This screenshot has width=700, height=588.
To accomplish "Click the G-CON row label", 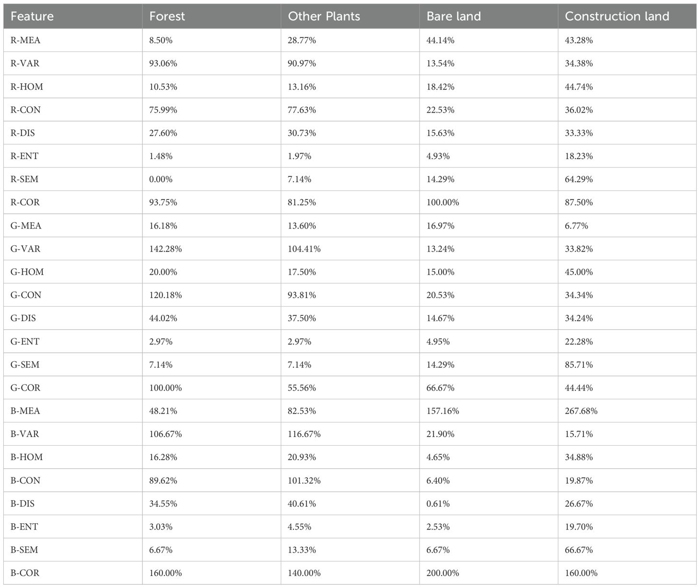I will [26, 295].
